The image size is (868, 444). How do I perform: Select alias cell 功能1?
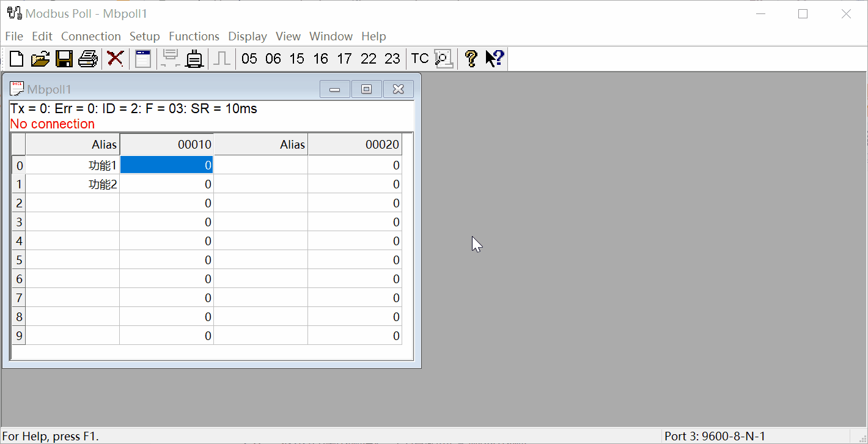coord(73,165)
